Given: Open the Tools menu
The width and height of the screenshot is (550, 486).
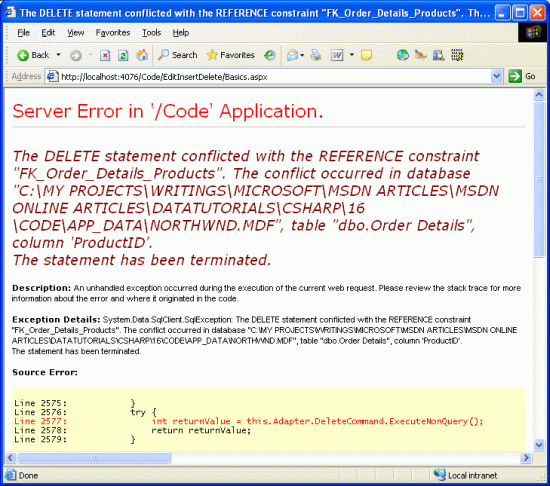Looking at the screenshot, I should pyautogui.click(x=152, y=33).
